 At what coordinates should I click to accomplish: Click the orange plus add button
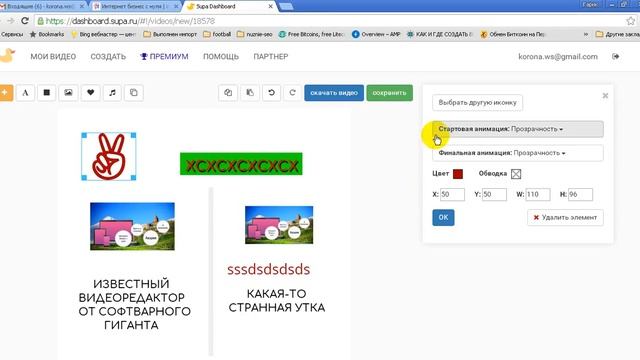pos(5,93)
